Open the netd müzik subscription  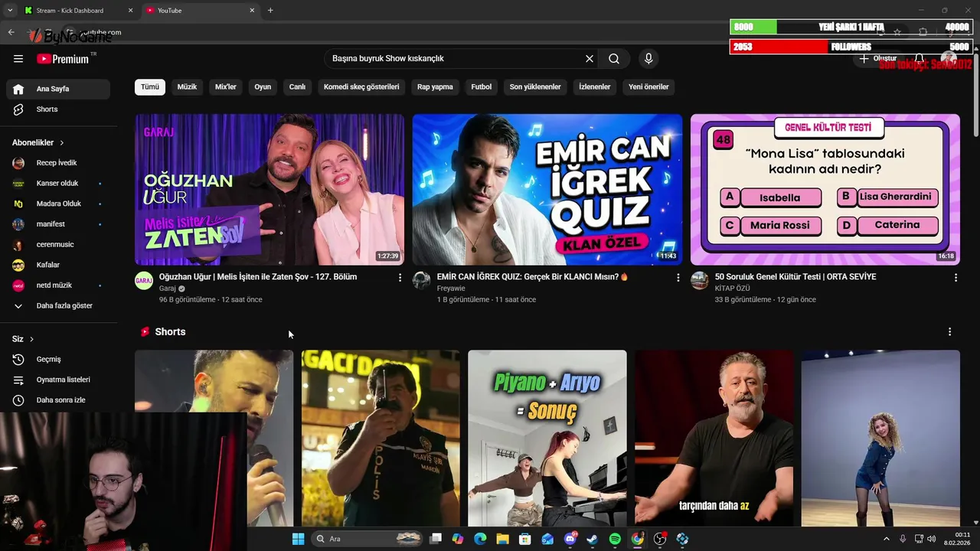pyautogui.click(x=58, y=285)
